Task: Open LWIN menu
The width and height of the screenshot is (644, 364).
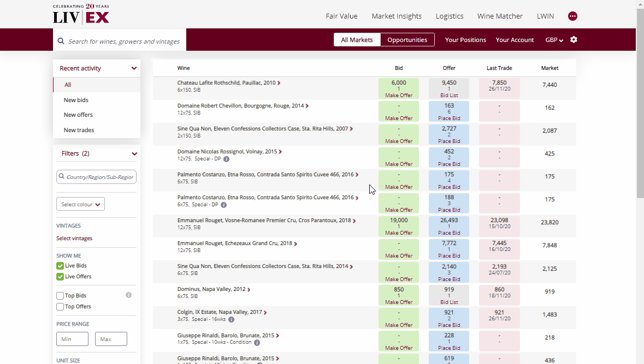Action: click(546, 16)
